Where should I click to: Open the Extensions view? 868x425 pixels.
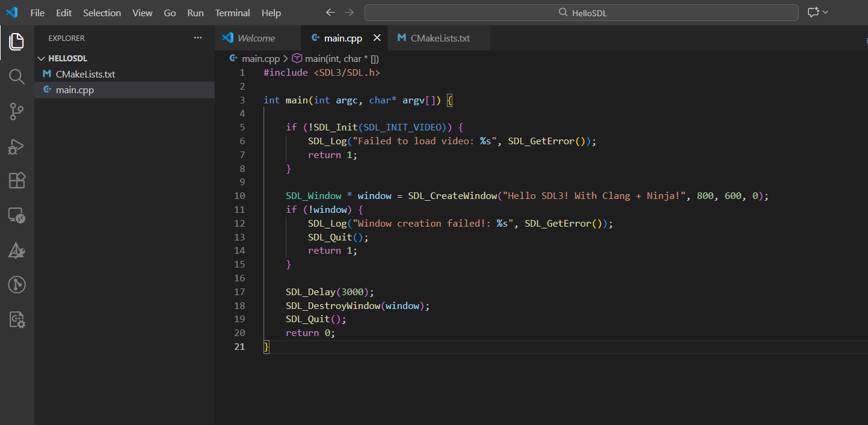17,180
